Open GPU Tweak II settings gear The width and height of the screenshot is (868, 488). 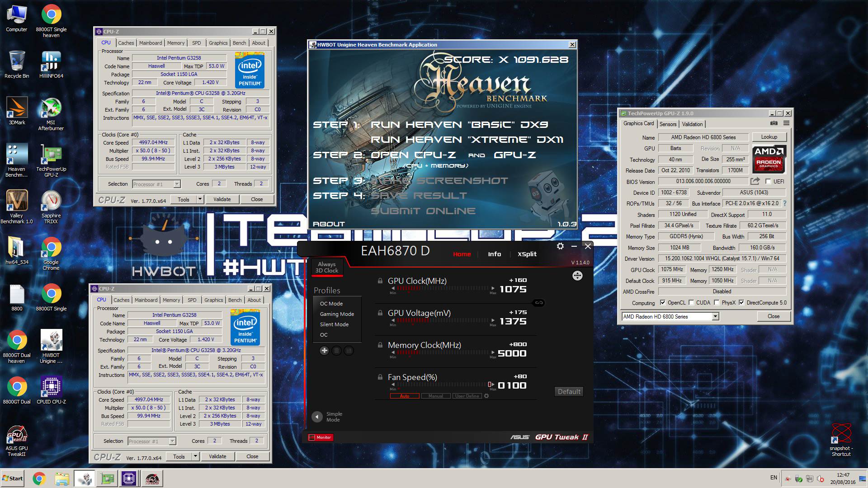pos(560,246)
